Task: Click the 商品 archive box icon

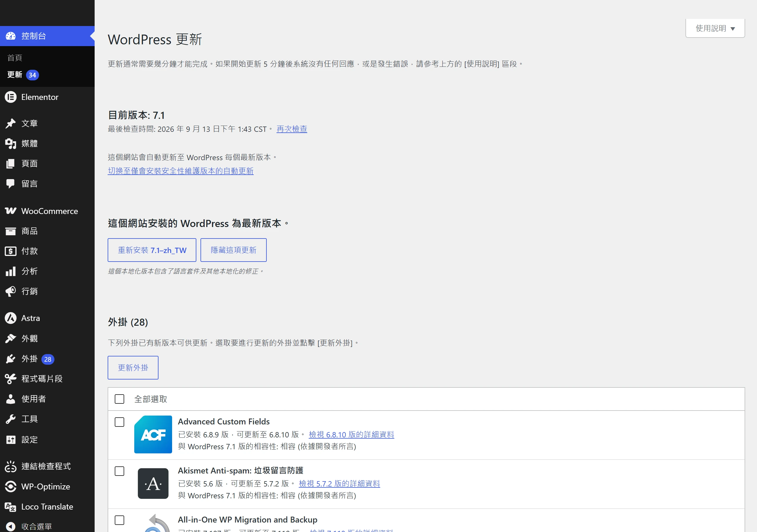Action: click(x=11, y=231)
